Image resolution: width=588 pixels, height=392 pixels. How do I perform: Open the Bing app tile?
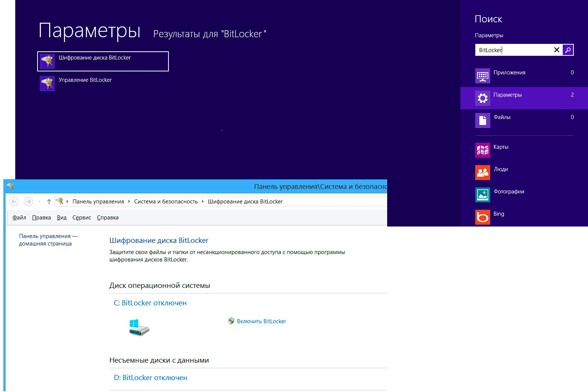pos(498,214)
